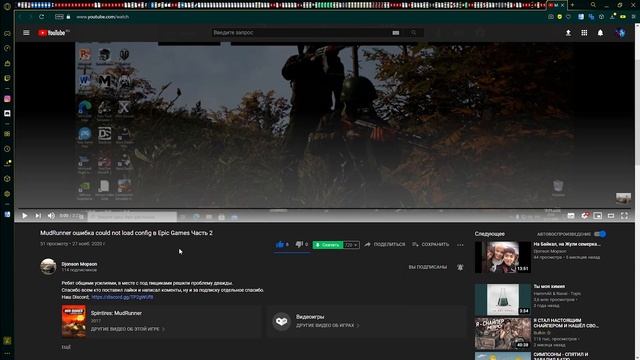The height and width of the screenshot is (360, 640).
Task: Open the YouTube hamburger guide menu
Action: click(27, 33)
